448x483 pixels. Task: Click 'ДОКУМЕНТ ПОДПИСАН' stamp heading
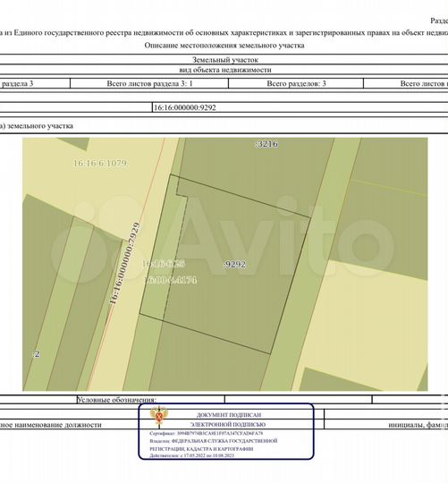pos(229,415)
